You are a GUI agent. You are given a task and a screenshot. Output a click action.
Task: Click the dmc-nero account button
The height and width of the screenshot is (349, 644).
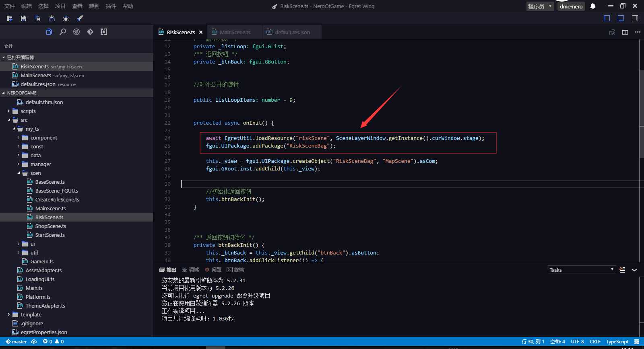click(571, 6)
